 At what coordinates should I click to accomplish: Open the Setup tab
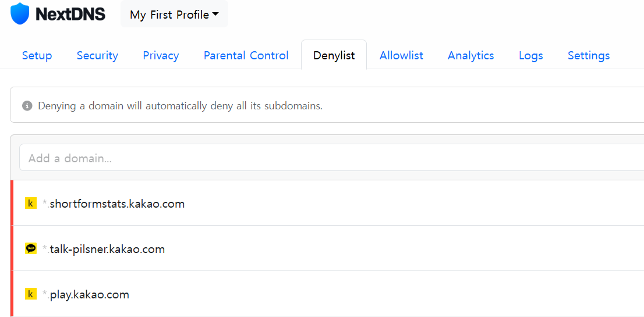pos(37,55)
